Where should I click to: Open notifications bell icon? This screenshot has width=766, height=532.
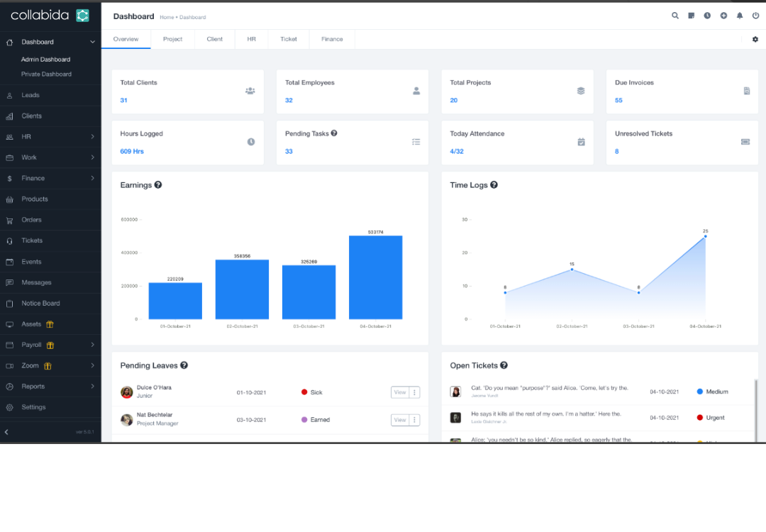(x=740, y=16)
